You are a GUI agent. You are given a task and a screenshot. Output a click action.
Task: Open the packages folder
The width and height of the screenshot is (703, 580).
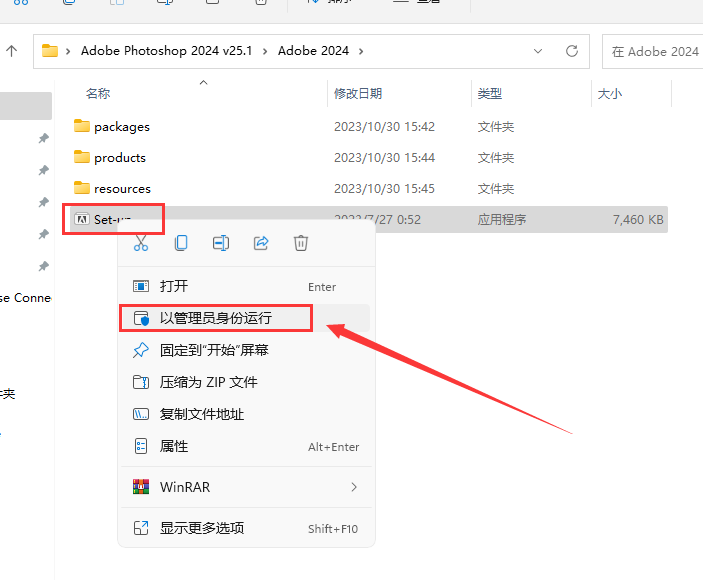122,127
